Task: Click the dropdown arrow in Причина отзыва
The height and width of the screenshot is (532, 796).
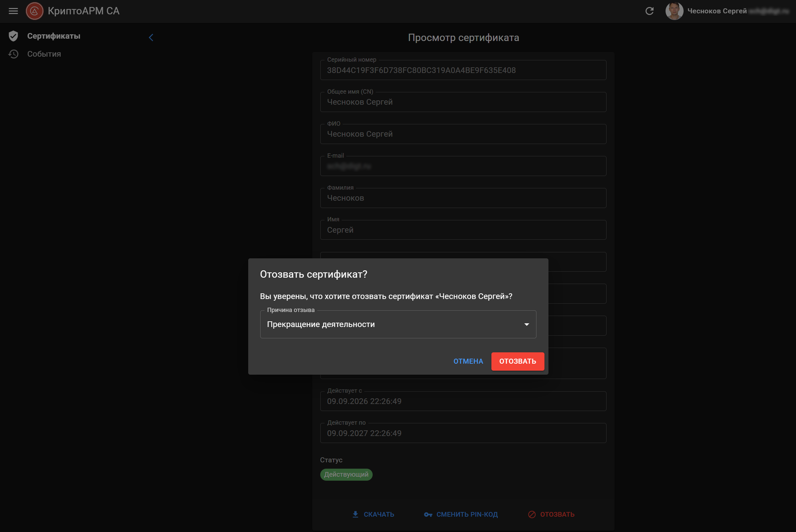Action: click(526, 324)
